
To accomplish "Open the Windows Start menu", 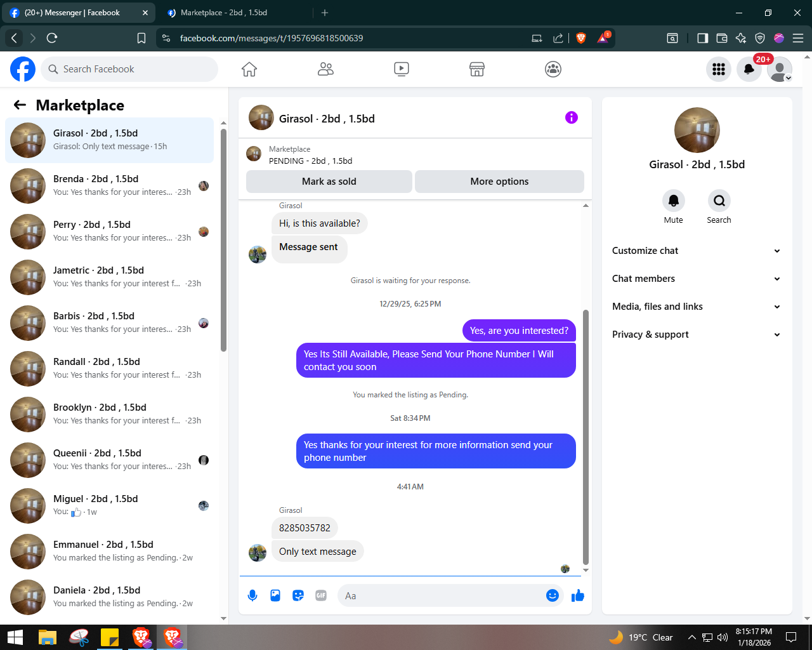I will pyautogui.click(x=15, y=637).
